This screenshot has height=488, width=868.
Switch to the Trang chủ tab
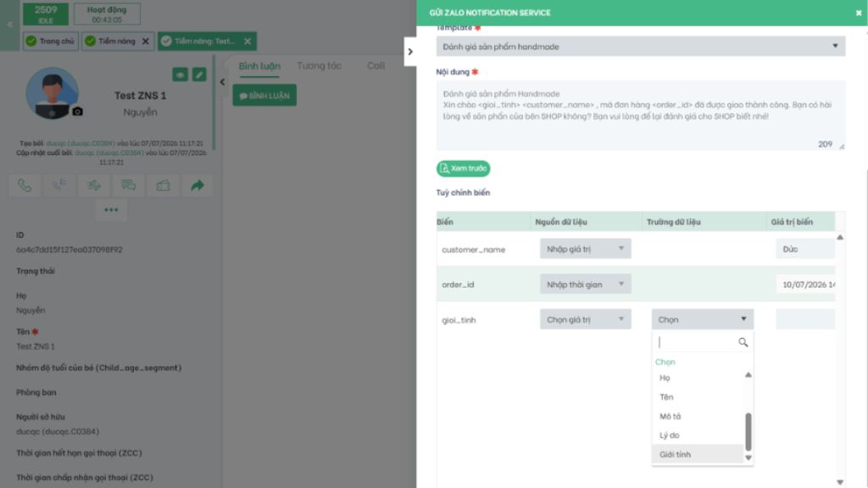(50, 41)
